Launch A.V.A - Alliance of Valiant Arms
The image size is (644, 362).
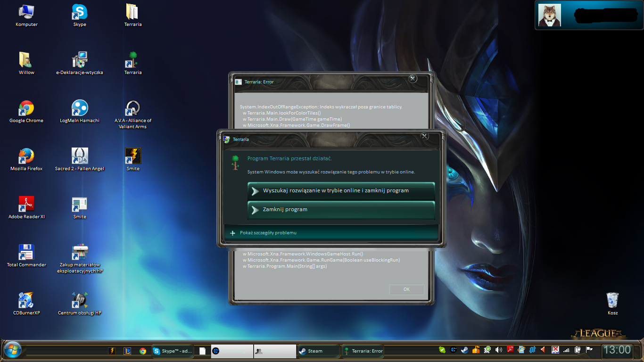133,115
